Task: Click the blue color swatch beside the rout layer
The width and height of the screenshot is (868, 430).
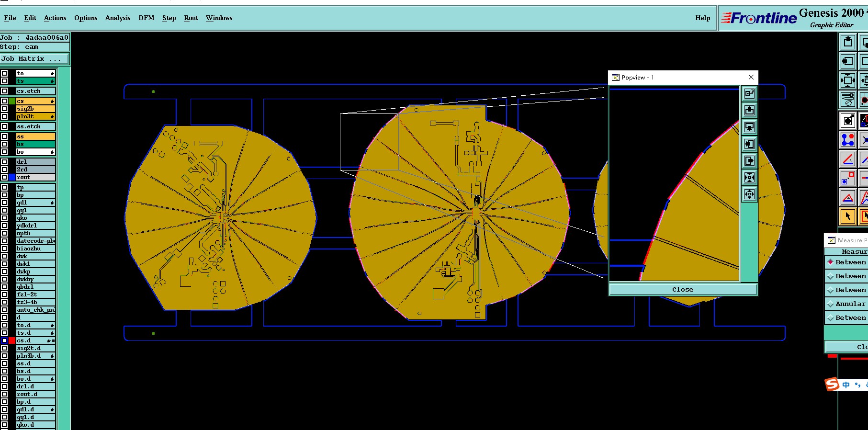Action: tap(12, 177)
